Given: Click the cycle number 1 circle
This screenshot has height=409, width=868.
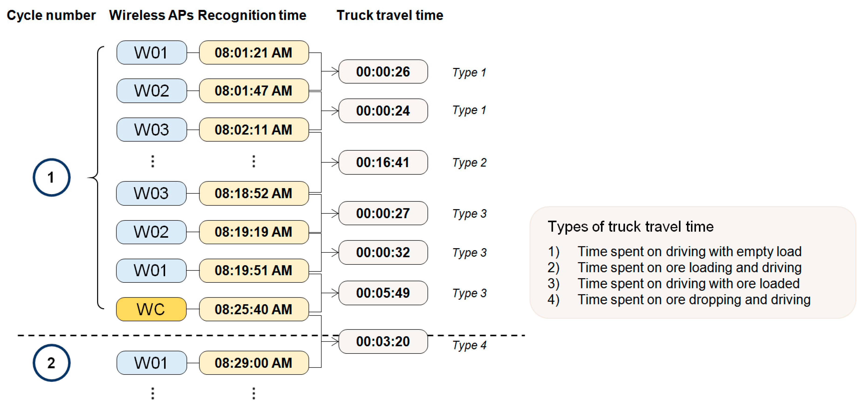Looking at the screenshot, I should click(51, 177).
